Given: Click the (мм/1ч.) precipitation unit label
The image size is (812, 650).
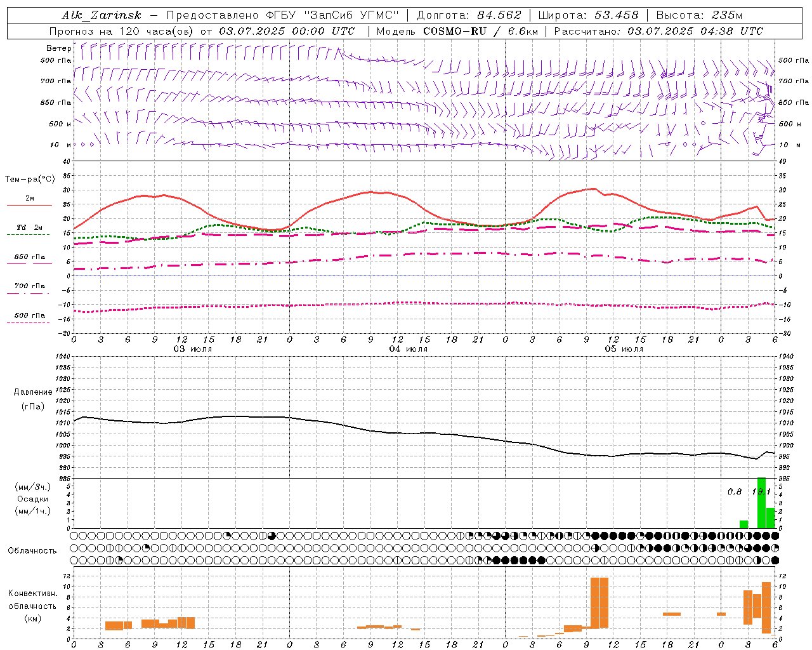Looking at the screenshot, I should pos(33,511).
